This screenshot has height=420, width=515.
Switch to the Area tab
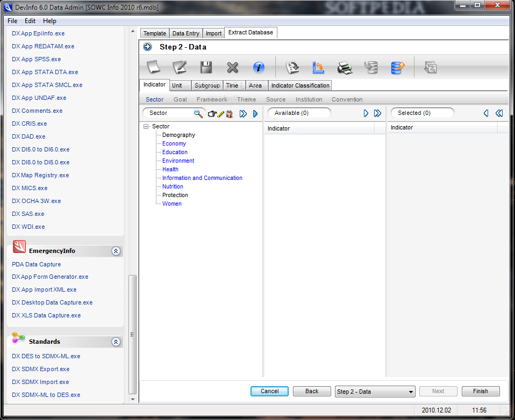255,85
